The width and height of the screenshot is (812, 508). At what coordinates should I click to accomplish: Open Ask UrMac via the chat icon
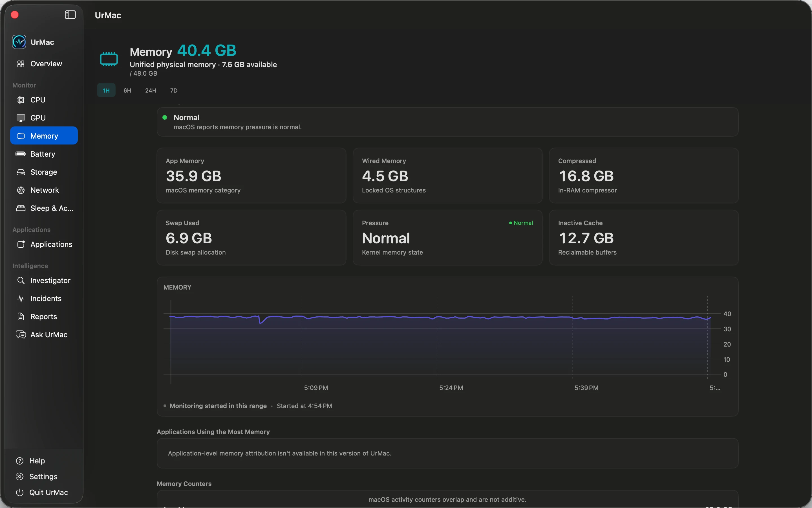pyautogui.click(x=21, y=335)
